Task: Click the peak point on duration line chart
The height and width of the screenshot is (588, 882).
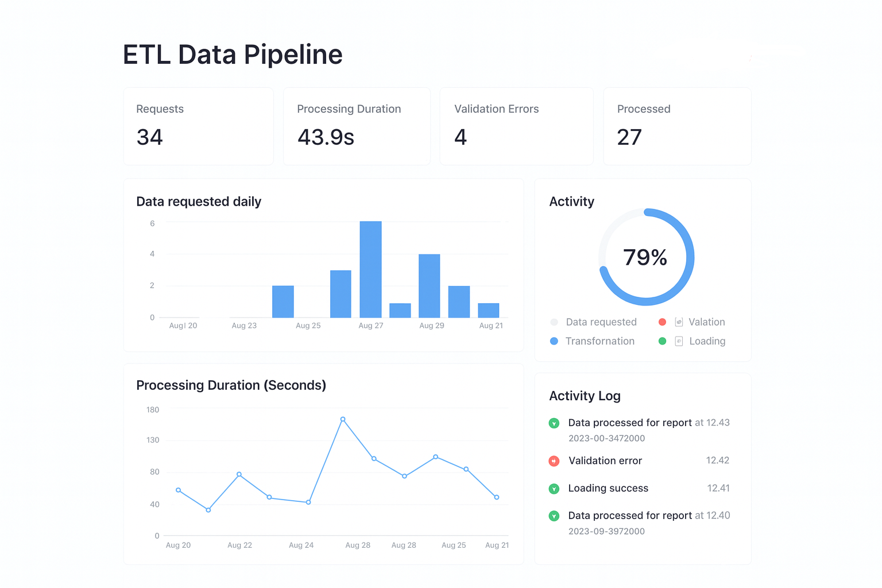Action: coord(343,419)
